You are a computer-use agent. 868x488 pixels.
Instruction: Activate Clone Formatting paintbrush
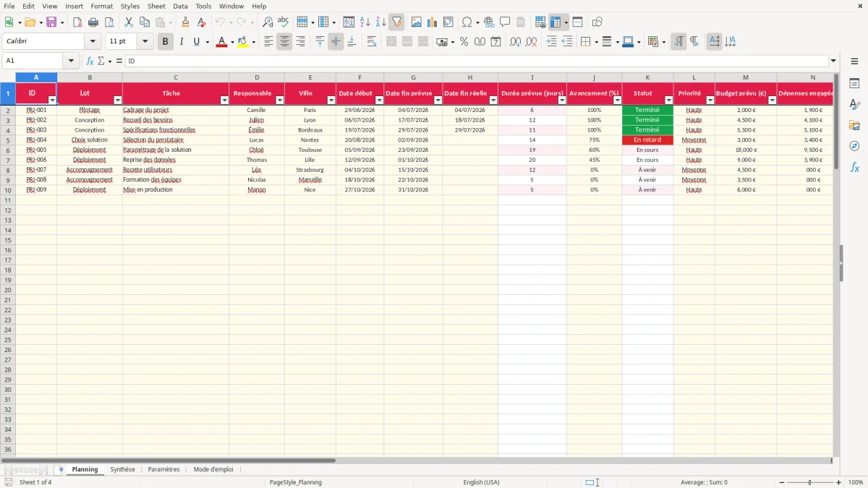[185, 22]
